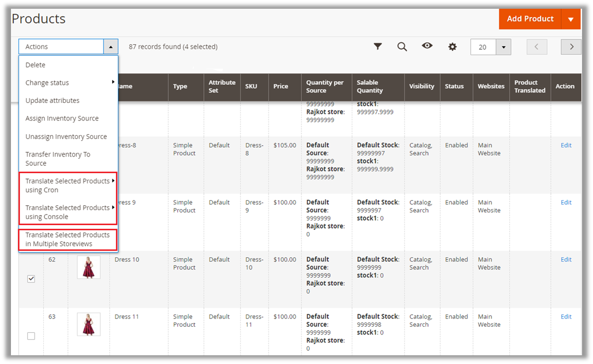
Task: Select Change status menu option
Action: point(47,83)
